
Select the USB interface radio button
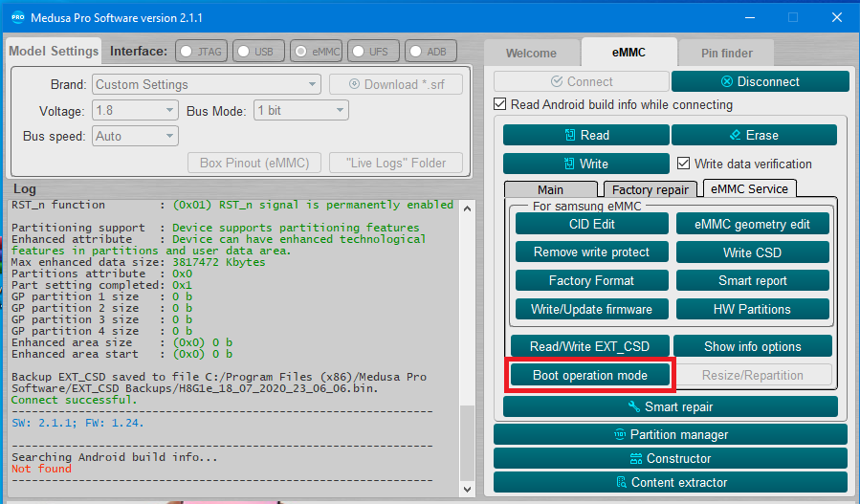coord(244,52)
